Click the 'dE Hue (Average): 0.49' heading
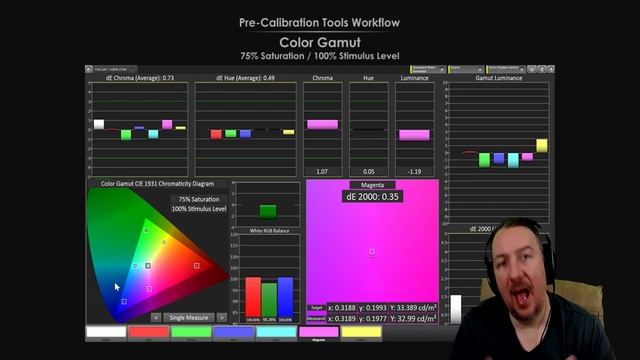Image resolution: width=640 pixels, height=360 pixels. pos(245,78)
